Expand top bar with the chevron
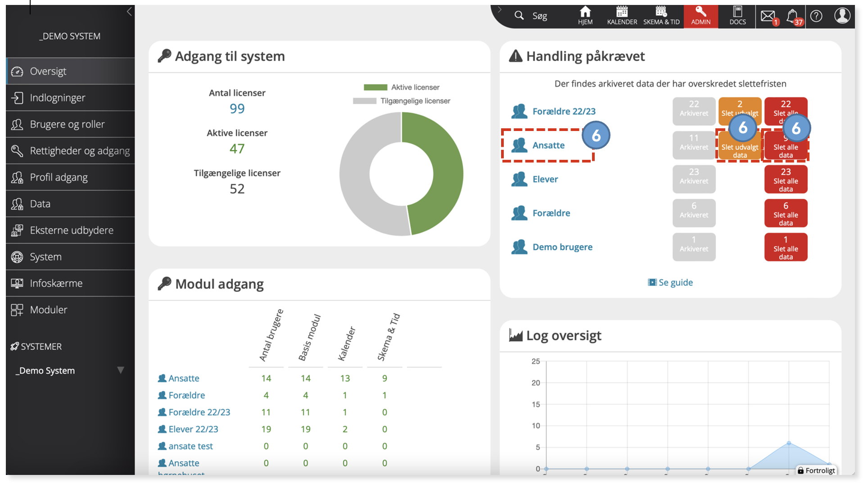868x488 pixels. pos(499,9)
